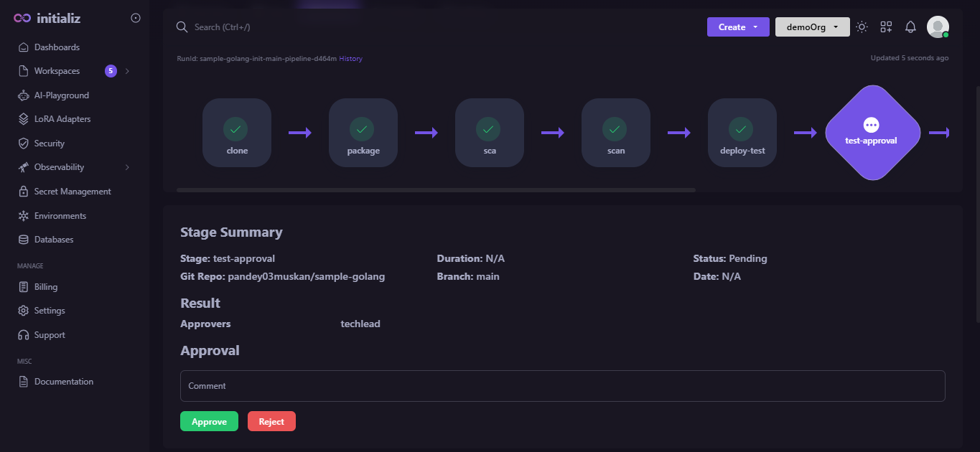Click the Updated 5 seconds ago text
The width and height of the screenshot is (980, 452).
[x=910, y=58]
